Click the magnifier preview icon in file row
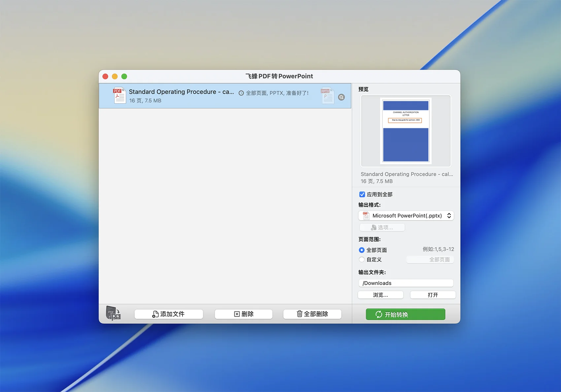This screenshot has width=561, height=392. (342, 97)
